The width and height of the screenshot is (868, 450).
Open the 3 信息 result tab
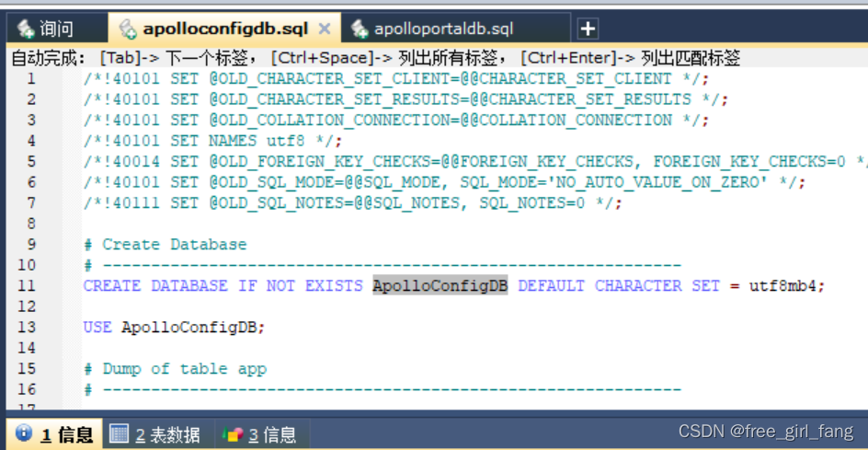click(x=262, y=434)
